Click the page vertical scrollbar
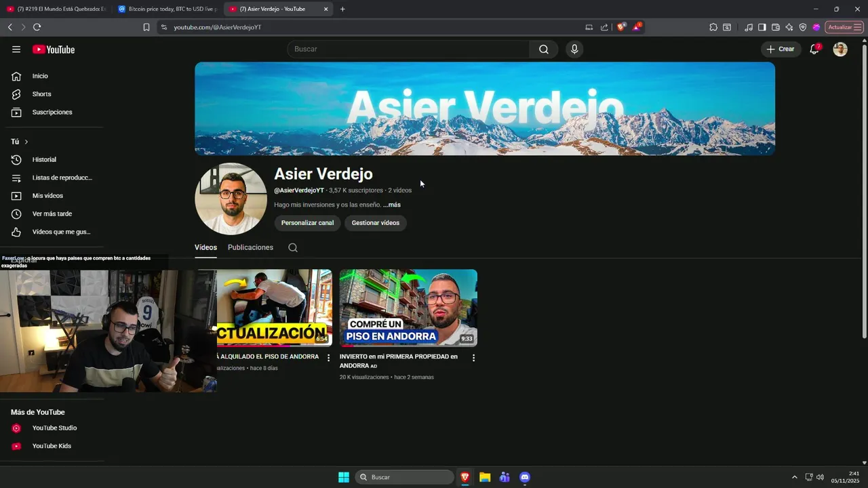Viewport: 868px width, 488px height. pyautogui.click(x=864, y=190)
